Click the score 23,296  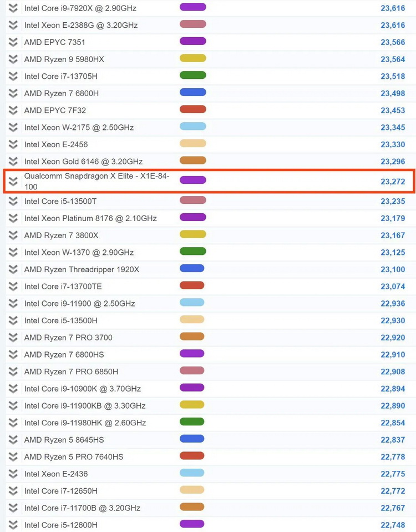click(393, 162)
